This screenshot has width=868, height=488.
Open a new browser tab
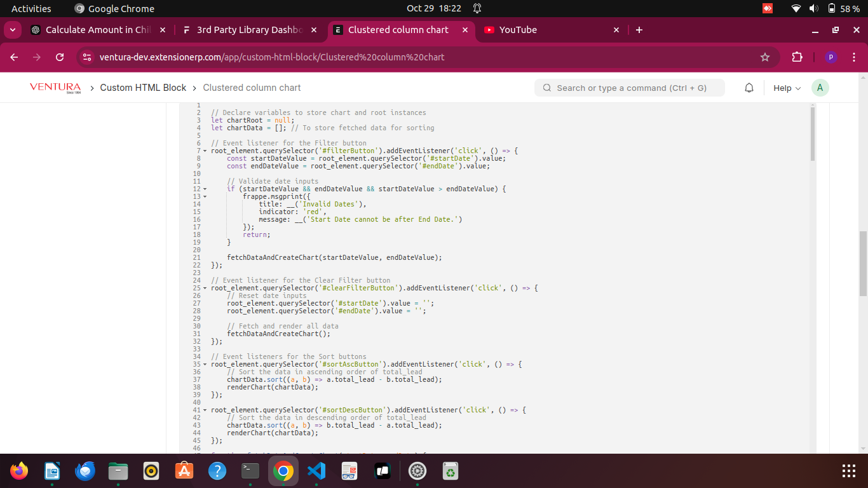tap(639, 30)
